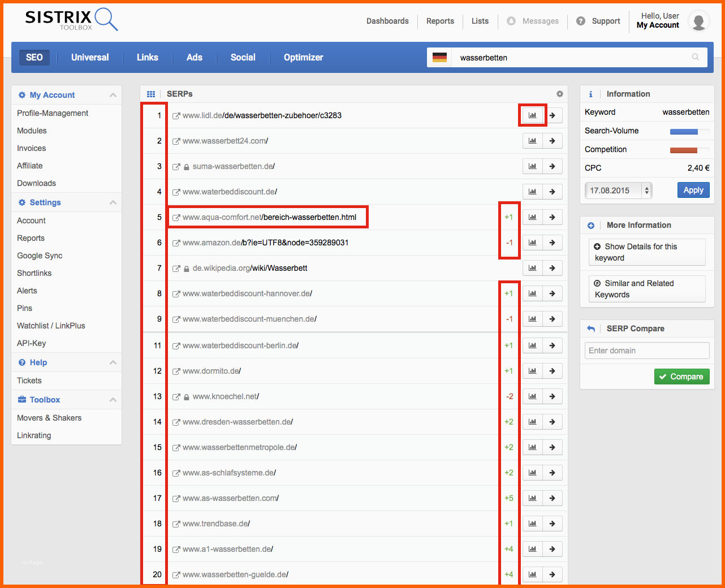The height and width of the screenshot is (588, 725).
Task: Open Lists in top navigation
Action: click(x=480, y=21)
